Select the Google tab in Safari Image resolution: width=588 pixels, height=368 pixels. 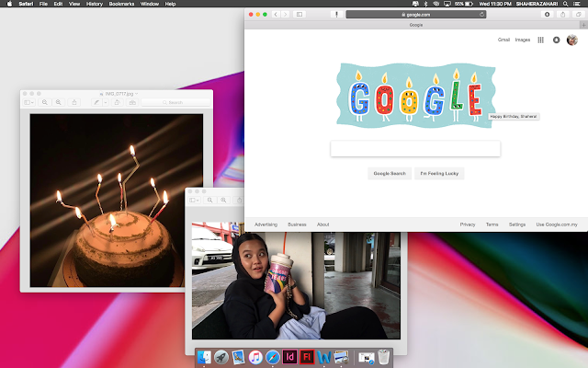coord(413,25)
